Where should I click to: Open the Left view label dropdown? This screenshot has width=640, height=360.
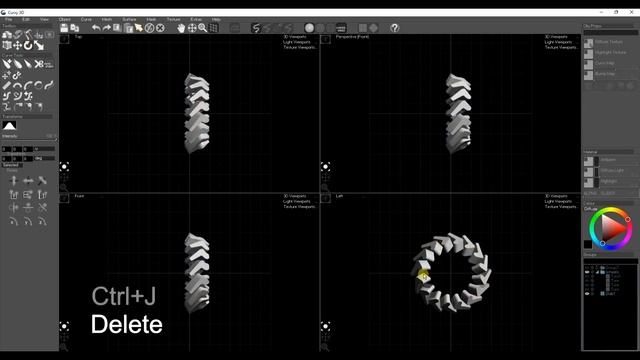(339, 196)
